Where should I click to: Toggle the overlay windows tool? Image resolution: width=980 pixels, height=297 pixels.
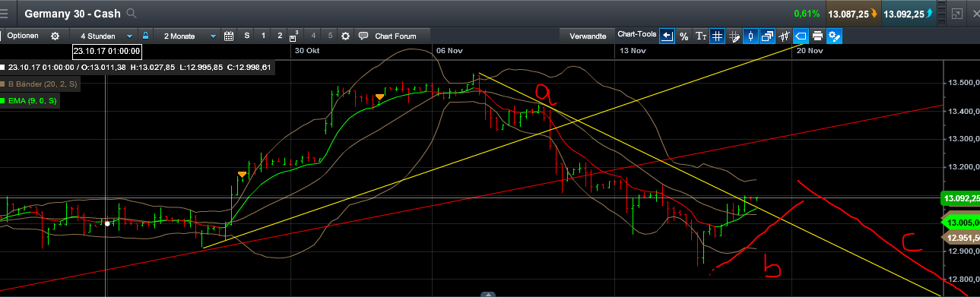point(767,36)
